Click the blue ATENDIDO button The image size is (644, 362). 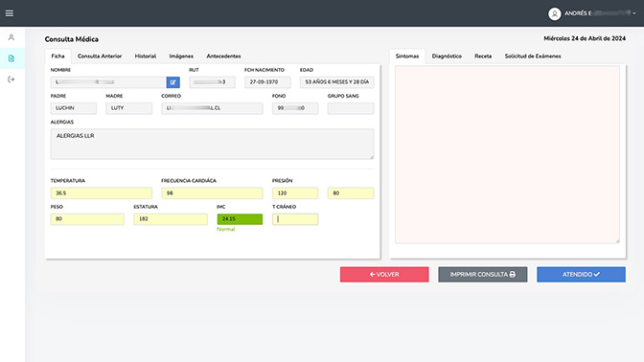(581, 275)
